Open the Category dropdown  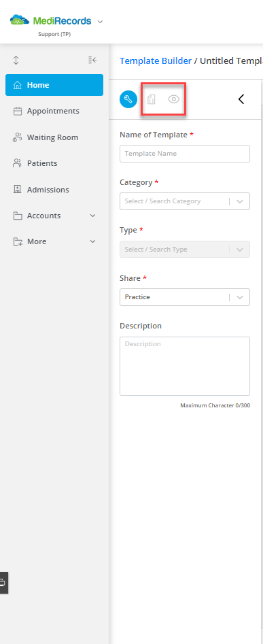point(185,201)
